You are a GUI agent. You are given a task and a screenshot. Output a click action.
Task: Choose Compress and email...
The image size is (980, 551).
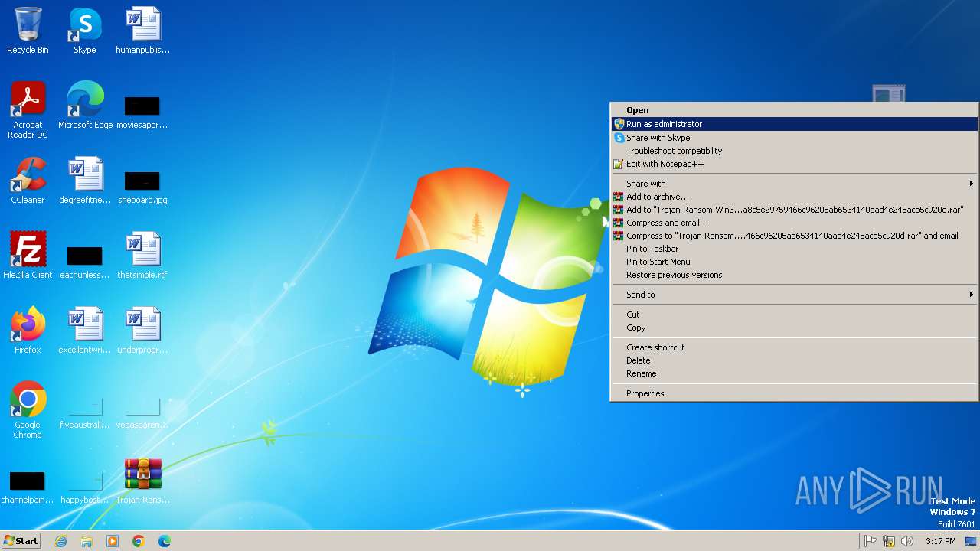coord(794,223)
